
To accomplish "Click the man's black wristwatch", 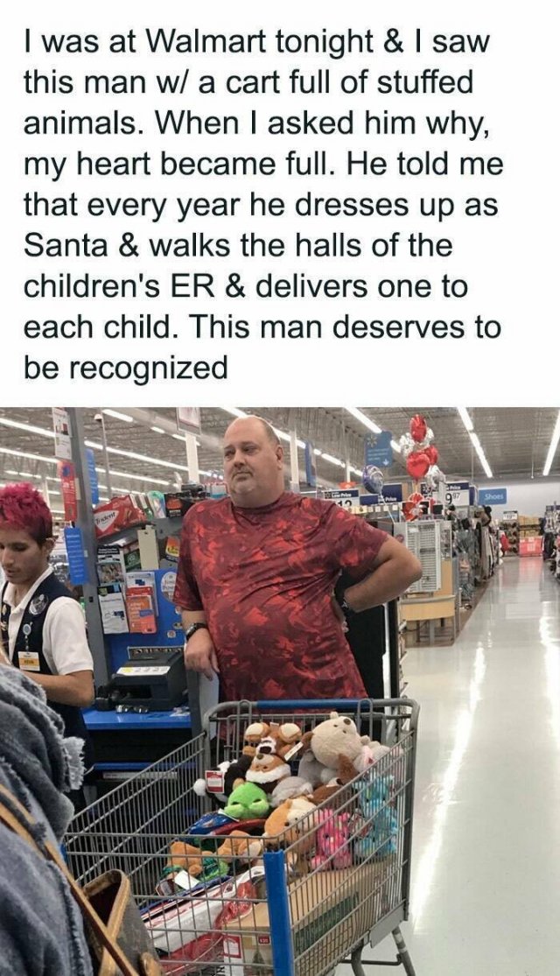I will tap(195, 629).
